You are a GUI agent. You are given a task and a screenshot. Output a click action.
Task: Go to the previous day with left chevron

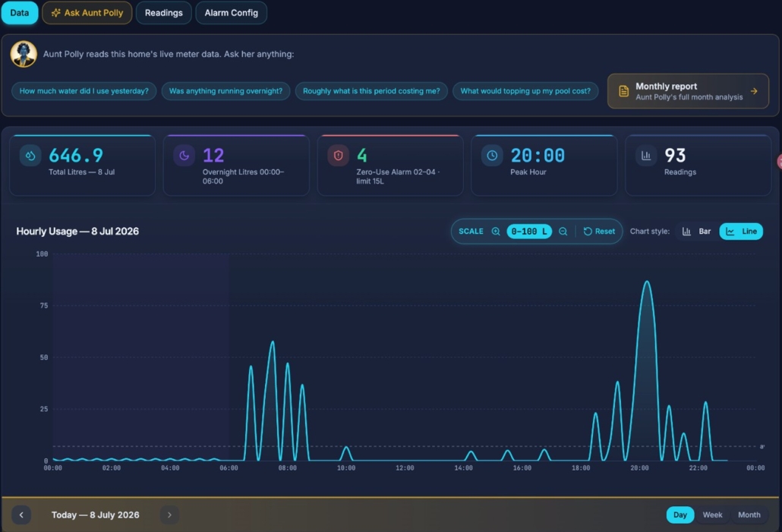tap(21, 515)
